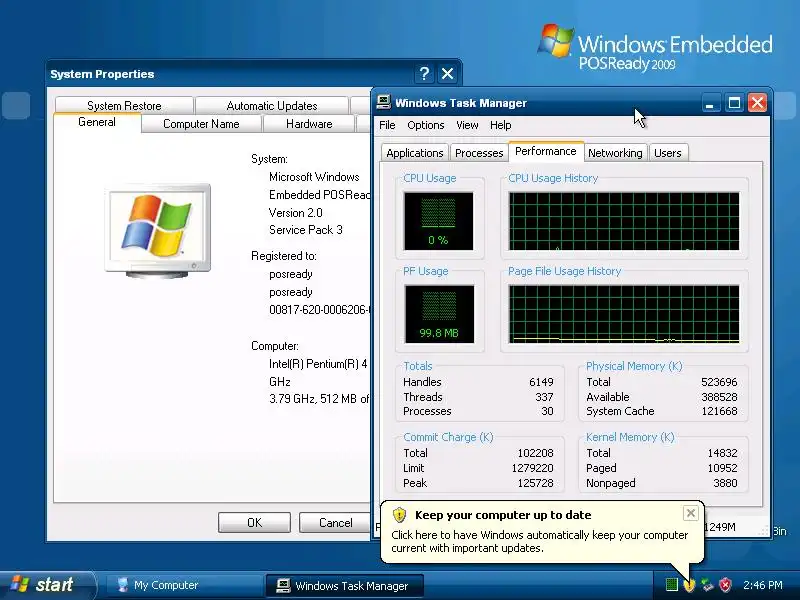Switch to the Processes tab
This screenshot has height=600, width=800.
coord(479,153)
